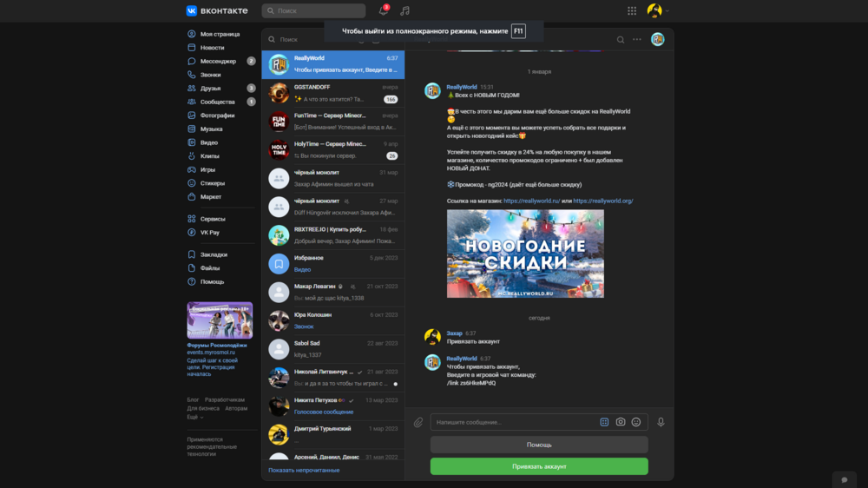The width and height of the screenshot is (868, 488).
Task: Open VKontakte logo home link
Action: pos(217,10)
